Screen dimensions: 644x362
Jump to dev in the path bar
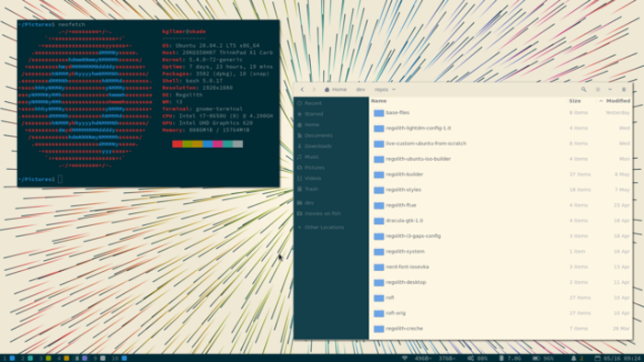361,89
